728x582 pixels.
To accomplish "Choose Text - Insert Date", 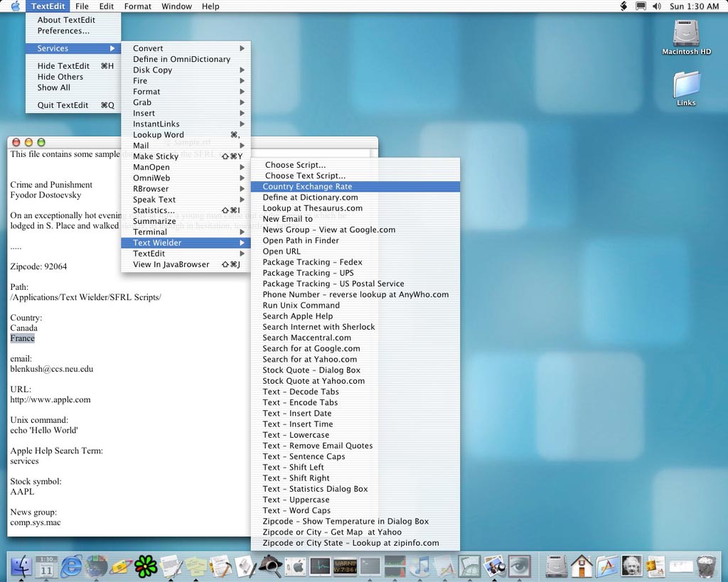I will tap(355, 414).
